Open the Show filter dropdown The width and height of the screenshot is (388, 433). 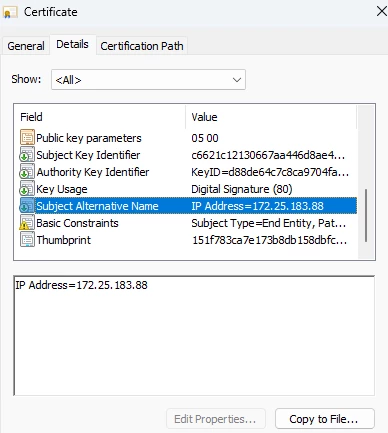[x=148, y=80]
